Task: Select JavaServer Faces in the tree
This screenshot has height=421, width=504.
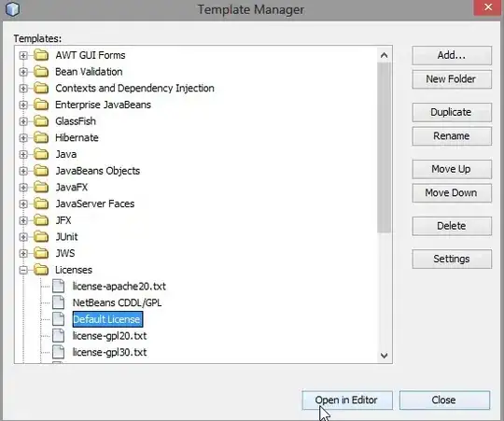Action: click(x=95, y=203)
